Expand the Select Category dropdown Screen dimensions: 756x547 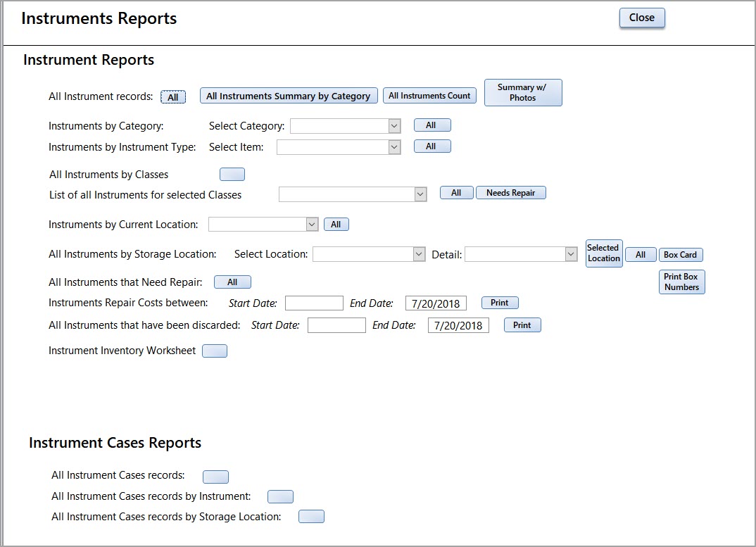tap(392, 125)
